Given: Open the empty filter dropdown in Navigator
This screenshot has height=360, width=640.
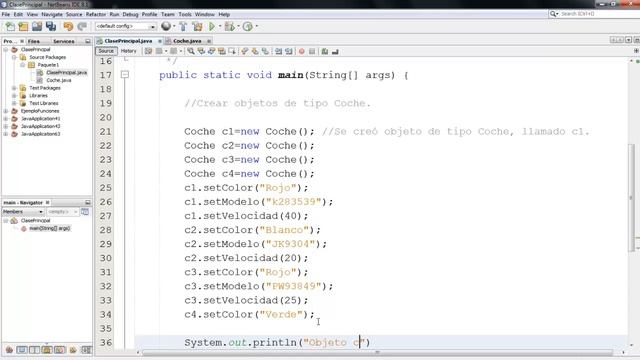Looking at the screenshot, I should tap(62, 212).
